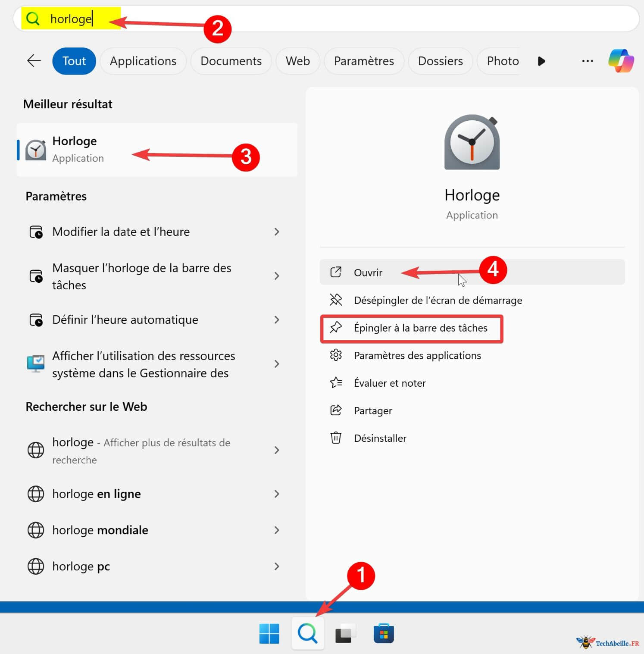This screenshot has width=644, height=654.
Task: Switch to the Documents filter tab
Action: 231,61
